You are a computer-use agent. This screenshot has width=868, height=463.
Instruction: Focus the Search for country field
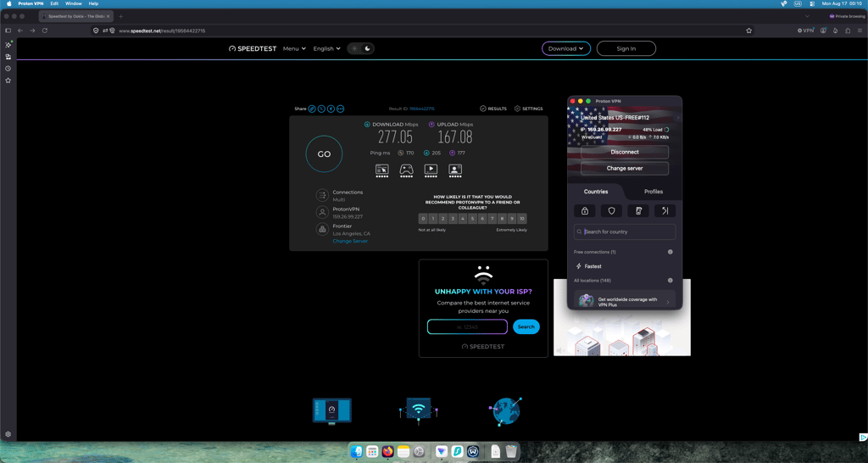click(625, 231)
